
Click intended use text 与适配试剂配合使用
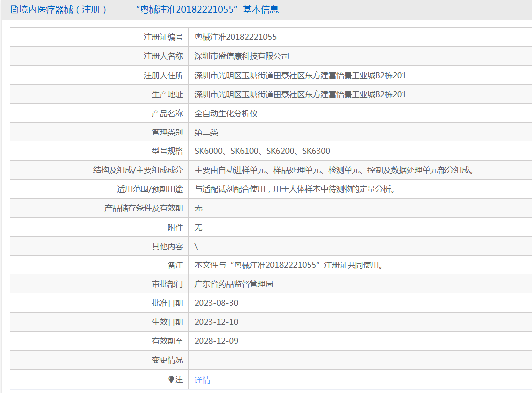295,189
